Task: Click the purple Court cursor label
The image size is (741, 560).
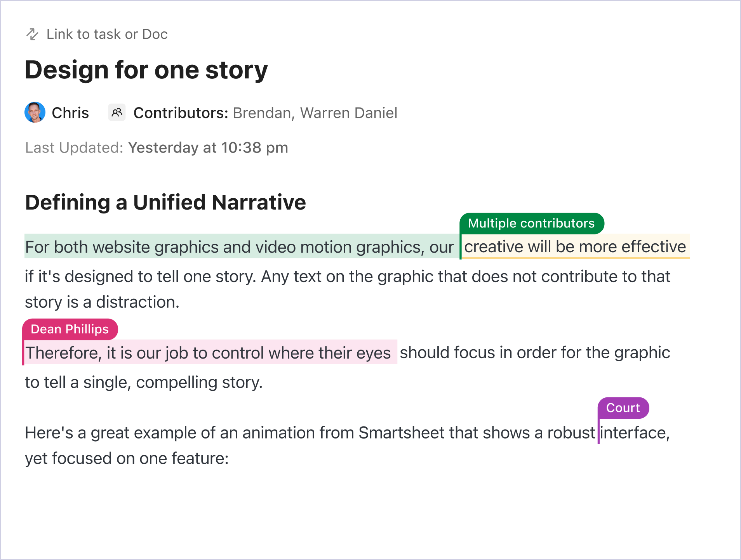Action: click(623, 408)
